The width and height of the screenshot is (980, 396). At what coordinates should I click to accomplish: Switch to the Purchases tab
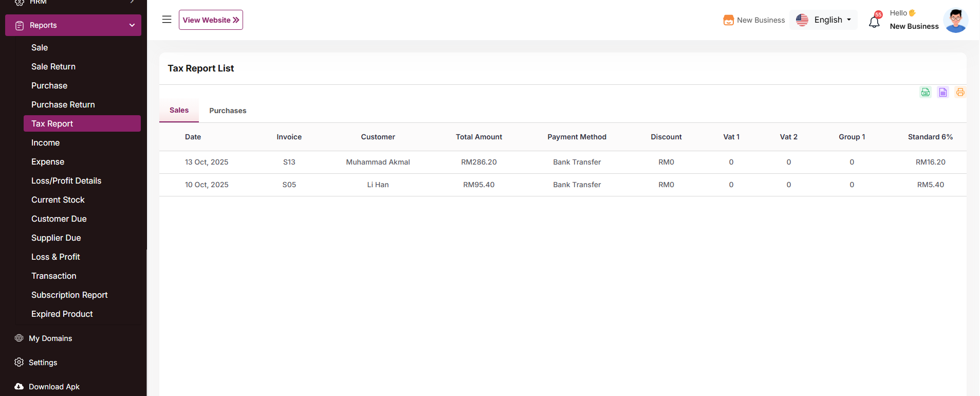(x=228, y=111)
